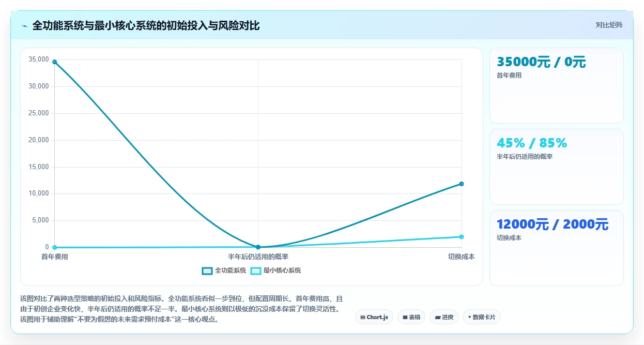Screen dimensions: 644x345
Task: Click the 切换成本 card caption
Action: [509, 238]
